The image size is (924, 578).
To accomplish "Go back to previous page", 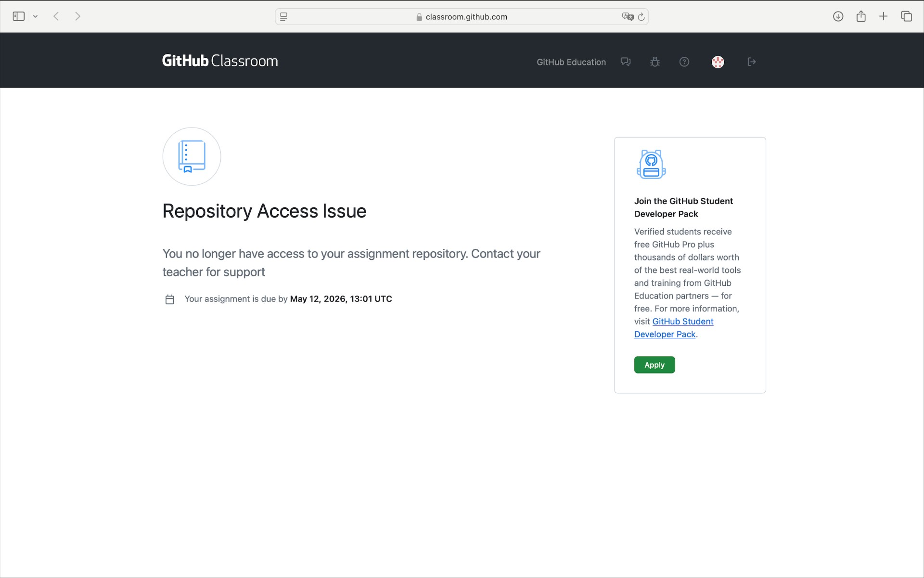I will [x=56, y=16].
